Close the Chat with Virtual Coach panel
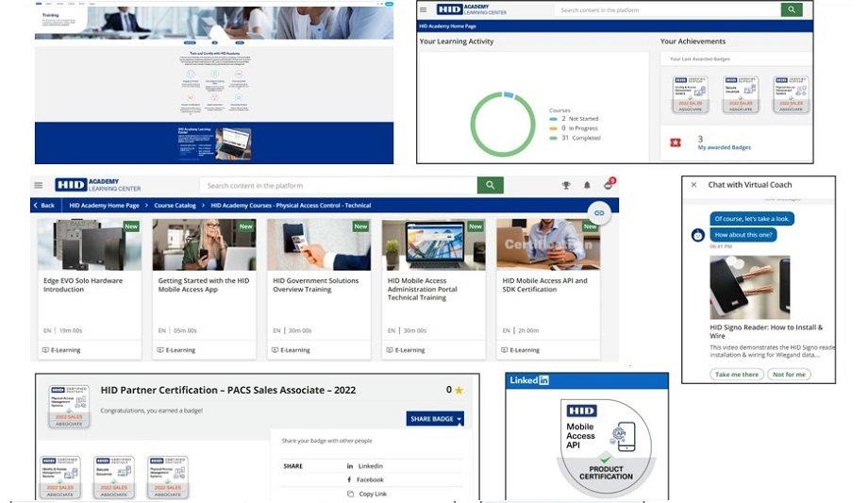The width and height of the screenshot is (868, 503). point(694,185)
